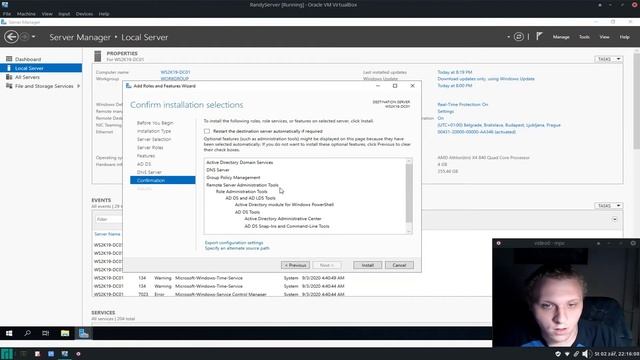
Task: Click the volume speaker icon in host tray
Action: tap(585, 354)
